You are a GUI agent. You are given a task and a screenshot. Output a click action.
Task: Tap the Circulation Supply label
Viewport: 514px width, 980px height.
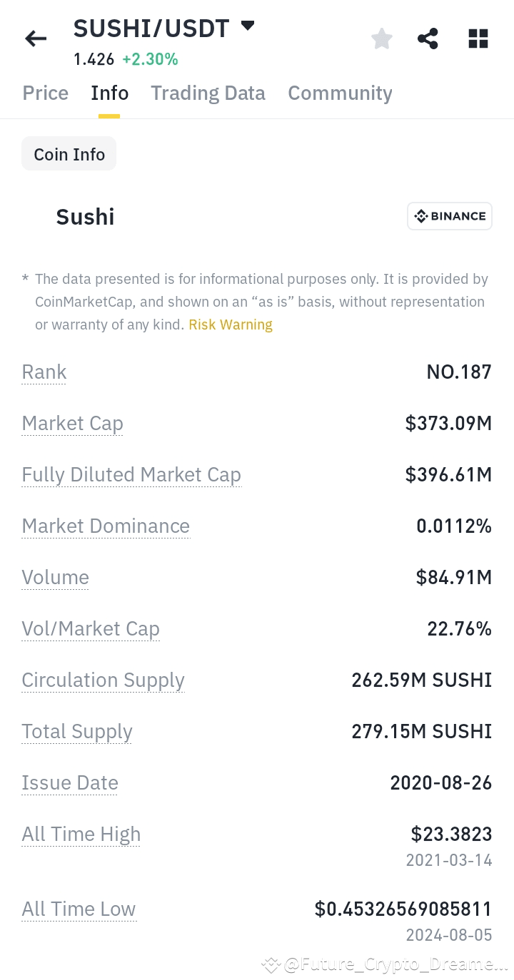pyautogui.click(x=103, y=680)
